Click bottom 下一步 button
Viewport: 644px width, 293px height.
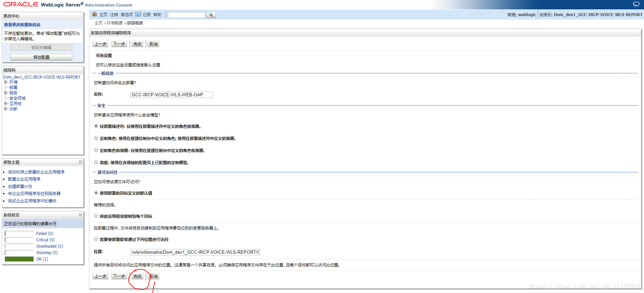click(x=119, y=276)
